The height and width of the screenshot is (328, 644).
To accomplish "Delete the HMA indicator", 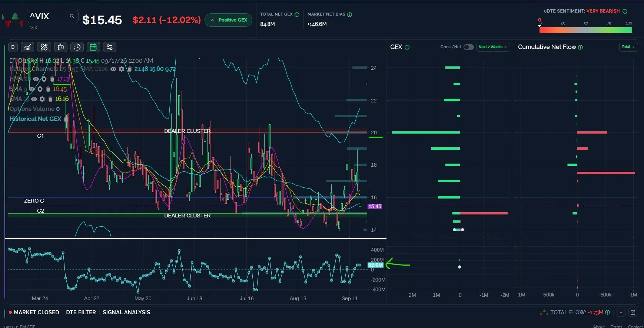I will [52, 79].
